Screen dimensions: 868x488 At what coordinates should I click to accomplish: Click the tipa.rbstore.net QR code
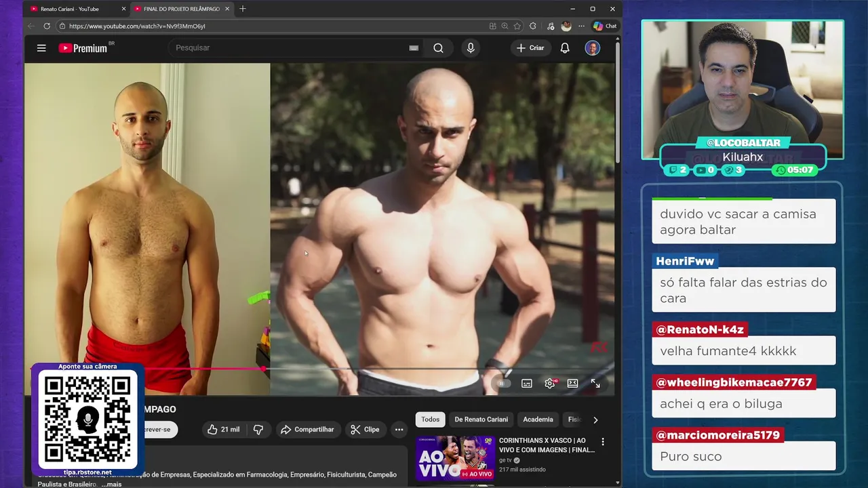coord(87,418)
